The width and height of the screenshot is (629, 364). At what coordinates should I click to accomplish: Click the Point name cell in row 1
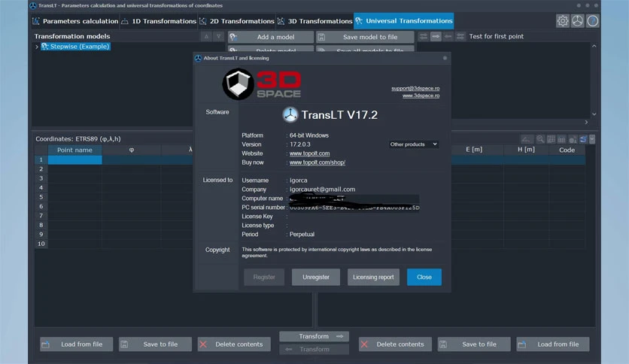[74, 160]
